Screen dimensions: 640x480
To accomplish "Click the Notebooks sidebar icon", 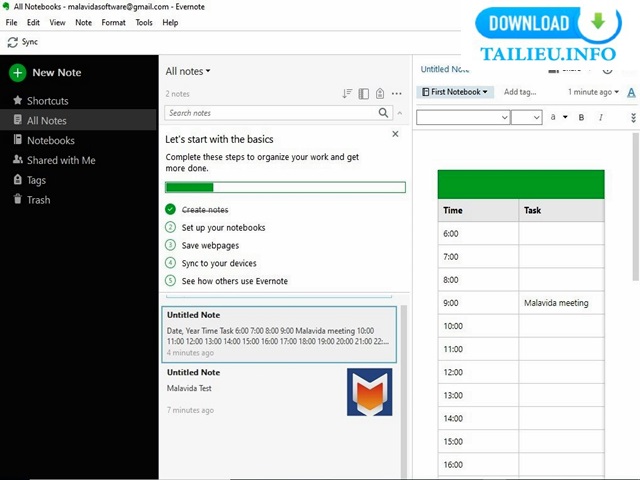I will pyautogui.click(x=18, y=140).
